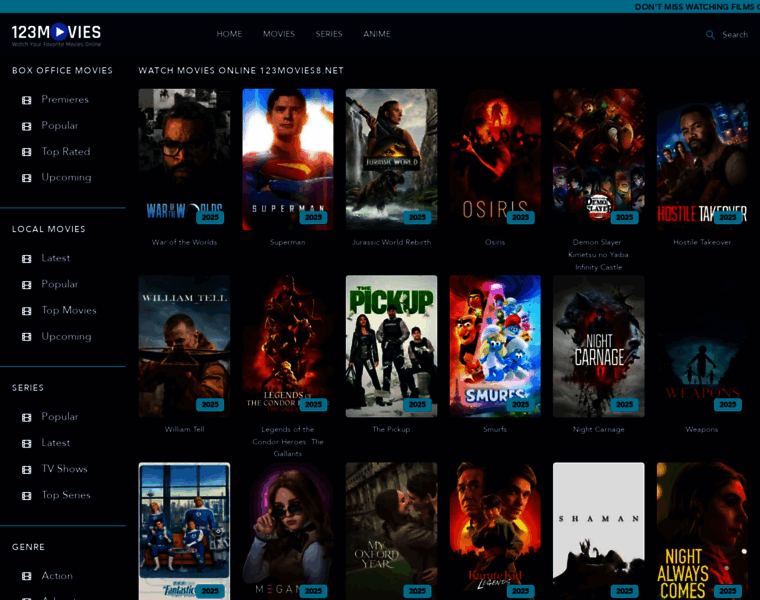Open Top Rated box office link
Viewport: 760px width, 600px height.
pos(66,151)
